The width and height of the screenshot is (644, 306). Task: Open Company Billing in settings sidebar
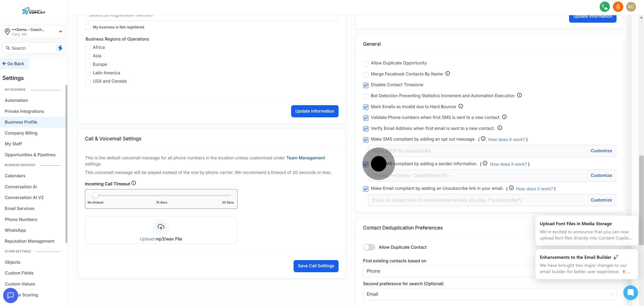click(21, 133)
